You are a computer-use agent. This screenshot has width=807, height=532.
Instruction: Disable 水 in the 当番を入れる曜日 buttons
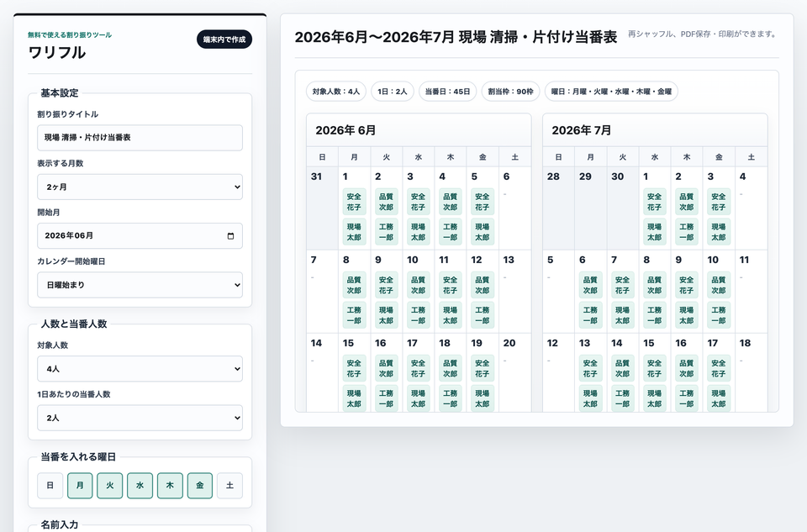click(x=140, y=485)
